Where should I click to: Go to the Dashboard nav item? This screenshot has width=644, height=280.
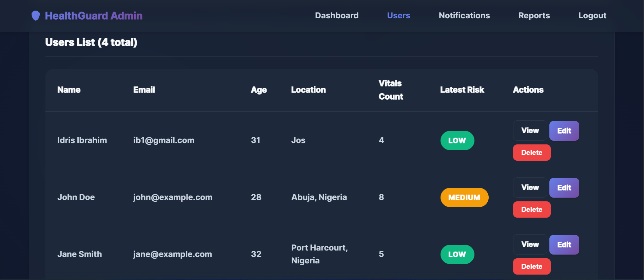click(x=336, y=16)
